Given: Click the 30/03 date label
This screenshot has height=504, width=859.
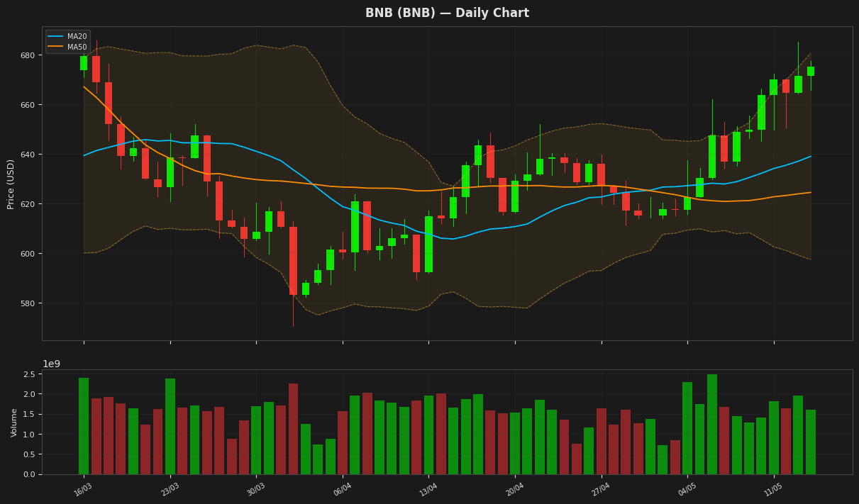Looking at the screenshot, I should pos(255,489).
